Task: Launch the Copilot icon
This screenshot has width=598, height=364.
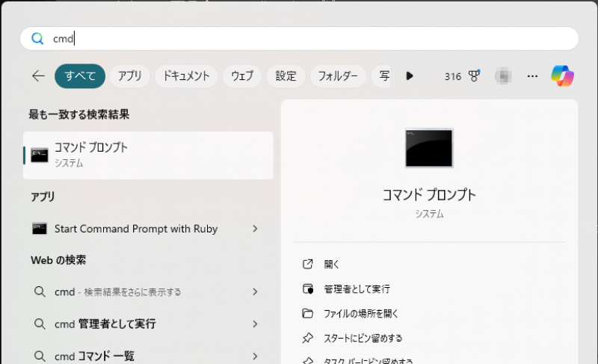Action: (563, 75)
